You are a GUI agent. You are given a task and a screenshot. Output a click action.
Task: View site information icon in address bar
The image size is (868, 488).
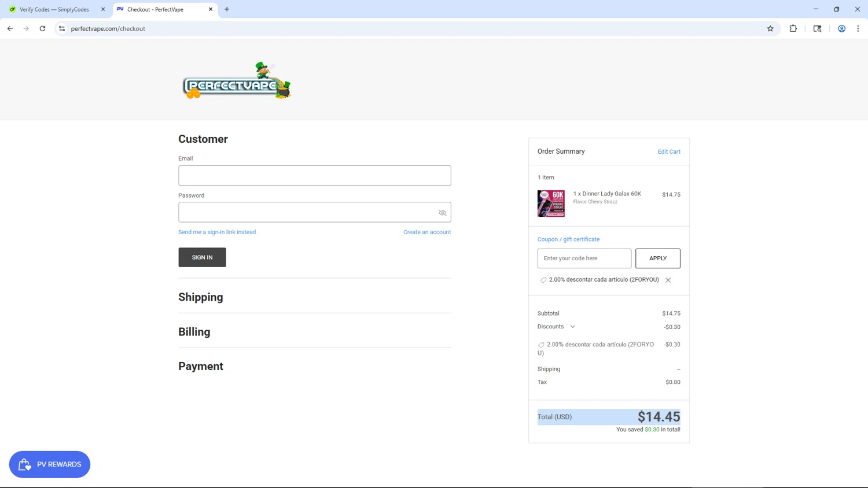click(x=62, y=28)
